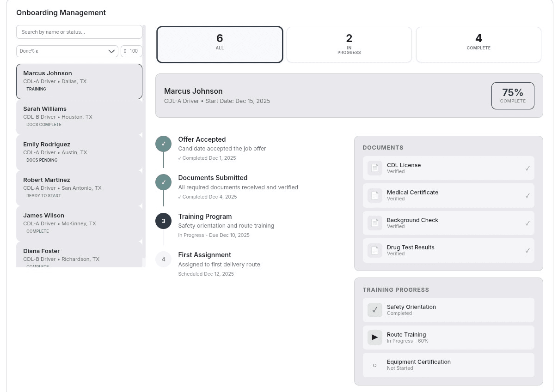Click the Documents Submitted checkmark step circle
The image size is (558, 392).
[163, 182]
